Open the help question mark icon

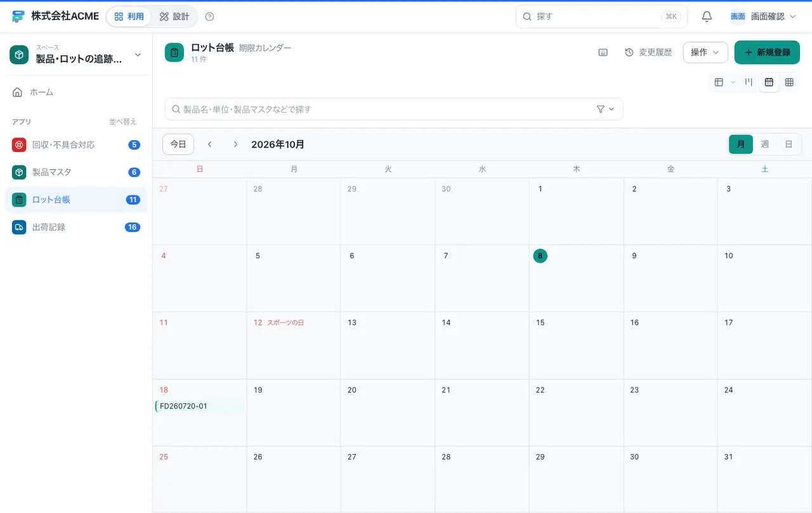click(210, 16)
